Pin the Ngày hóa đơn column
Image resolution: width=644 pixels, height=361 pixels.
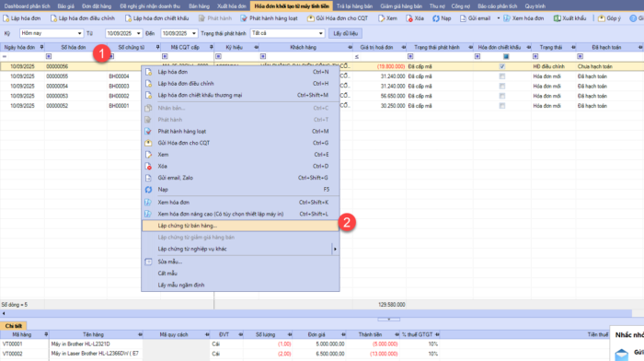pyautogui.click(x=41, y=47)
